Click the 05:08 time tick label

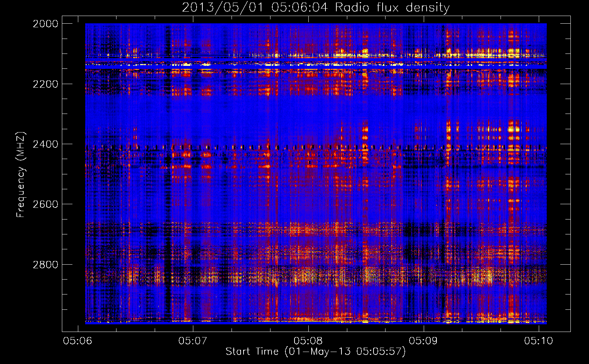click(308, 341)
